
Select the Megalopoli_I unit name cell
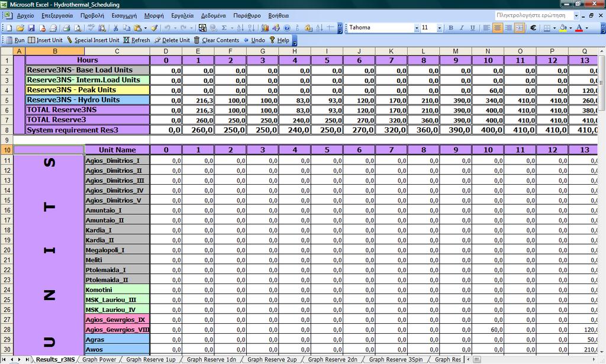click(x=117, y=250)
